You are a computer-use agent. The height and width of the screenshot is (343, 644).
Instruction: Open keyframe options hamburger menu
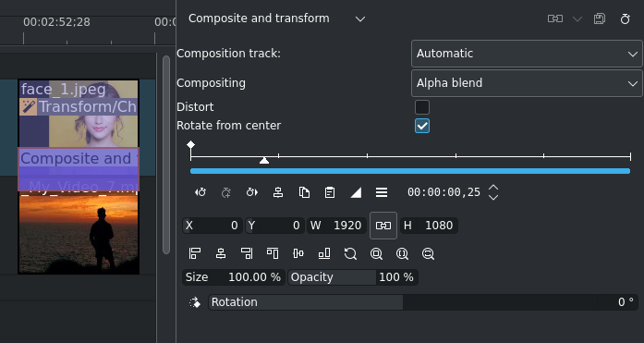coord(382,192)
